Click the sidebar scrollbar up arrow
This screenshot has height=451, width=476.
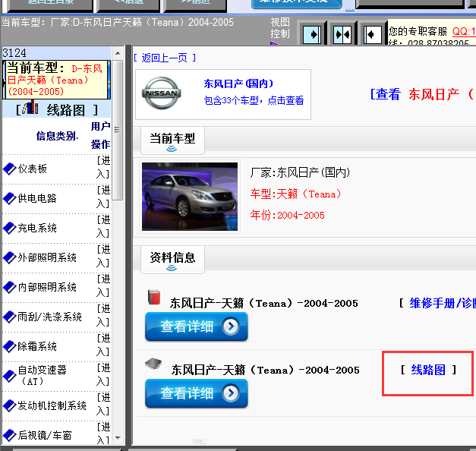pyautogui.click(x=118, y=53)
